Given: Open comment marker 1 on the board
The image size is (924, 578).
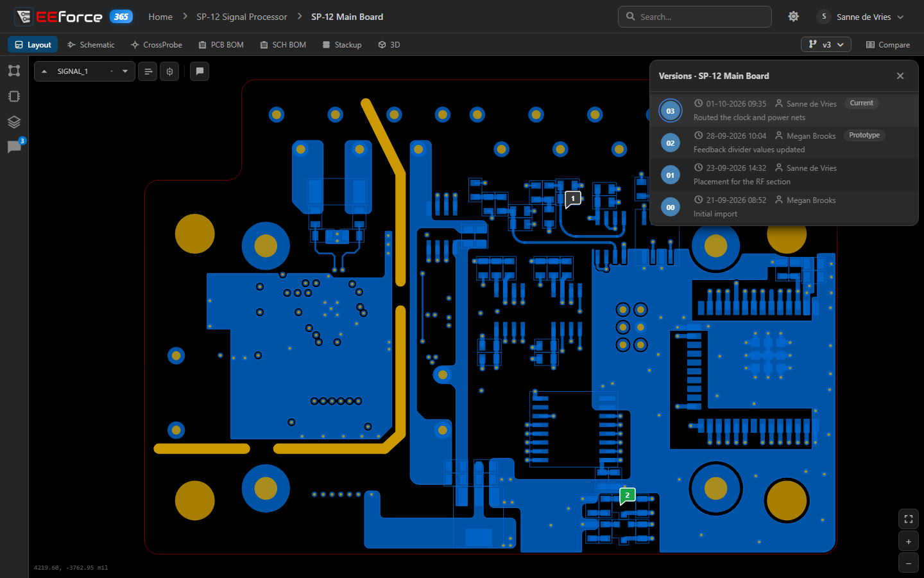Looking at the screenshot, I should pos(573,199).
